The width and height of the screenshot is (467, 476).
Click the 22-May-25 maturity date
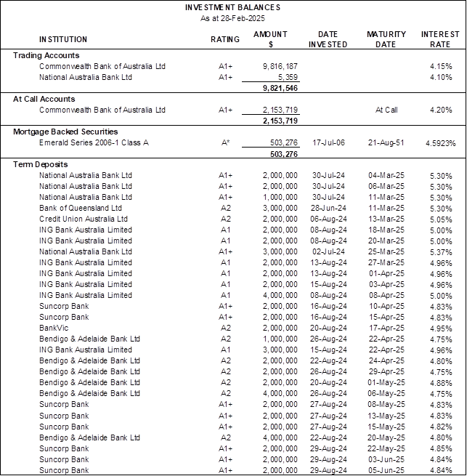(386, 449)
